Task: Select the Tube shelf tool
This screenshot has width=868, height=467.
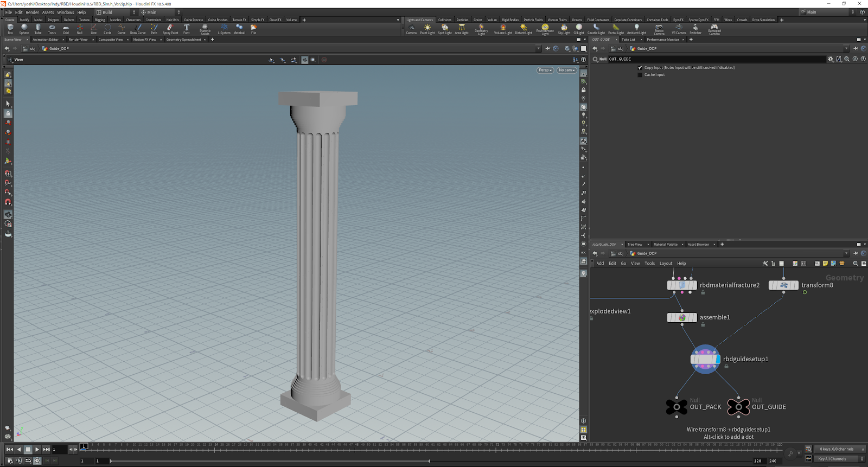Action: (38, 29)
